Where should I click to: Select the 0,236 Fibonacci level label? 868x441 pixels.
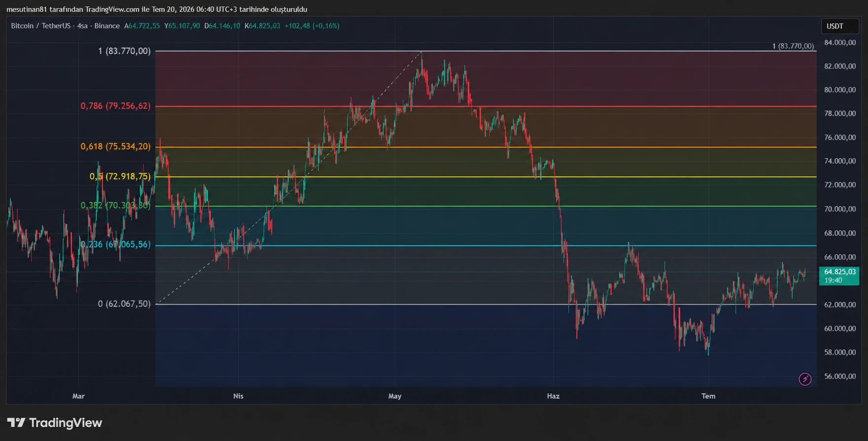(x=115, y=244)
